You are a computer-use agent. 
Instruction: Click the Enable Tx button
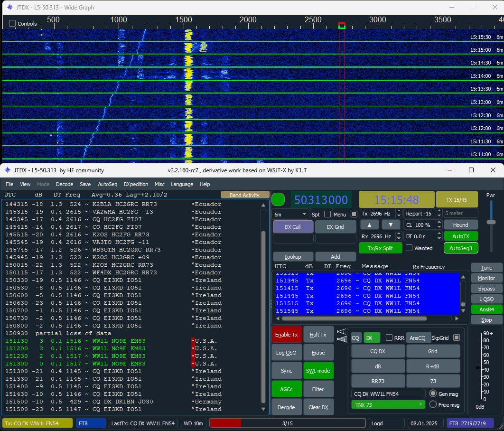(286, 335)
